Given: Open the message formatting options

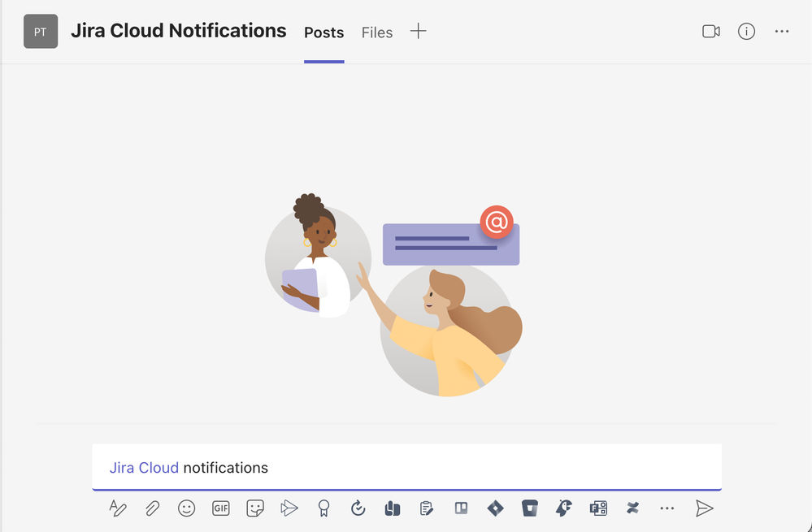Looking at the screenshot, I should (119, 508).
